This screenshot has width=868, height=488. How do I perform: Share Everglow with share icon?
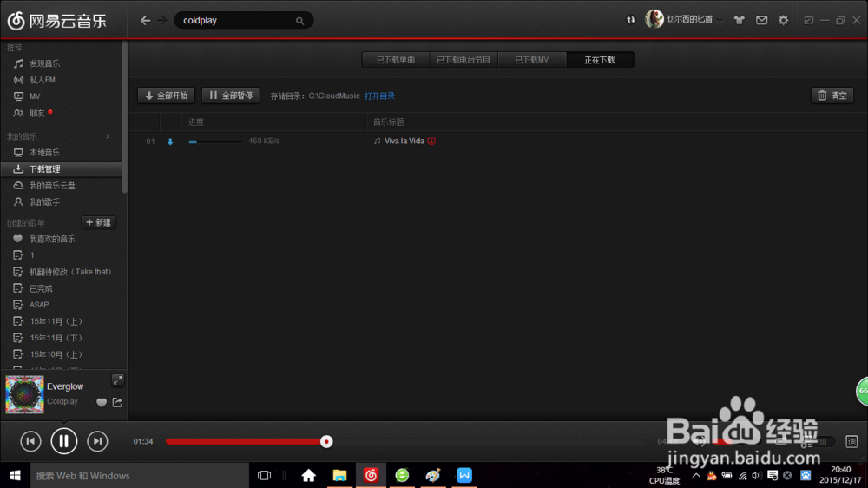coord(117,403)
